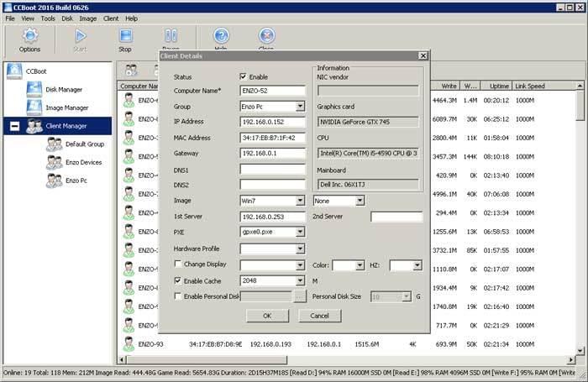Image resolution: width=588 pixels, height=382 pixels.
Task: Collapse the Client Manager tree node
Action: 13,127
